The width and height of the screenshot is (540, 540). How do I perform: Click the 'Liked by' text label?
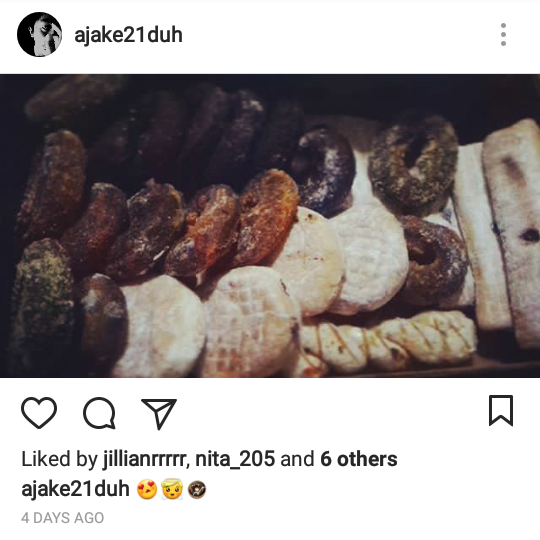pyautogui.click(x=59, y=460)
